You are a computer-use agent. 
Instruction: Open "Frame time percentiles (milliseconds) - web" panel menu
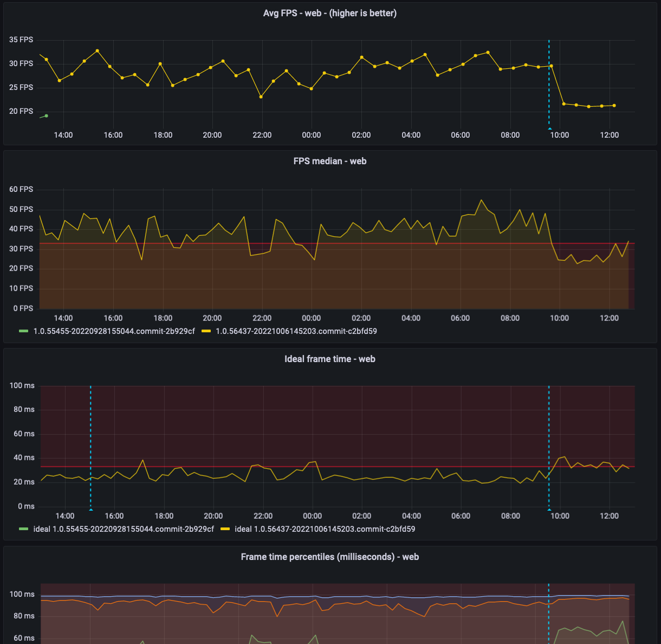click(329, 557)
